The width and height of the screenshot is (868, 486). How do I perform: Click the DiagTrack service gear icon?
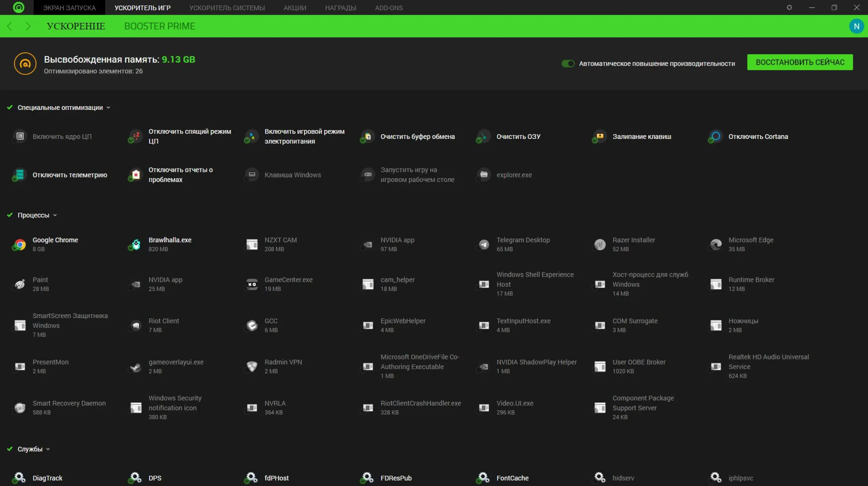pyautogui.click(x=20, y=477)
